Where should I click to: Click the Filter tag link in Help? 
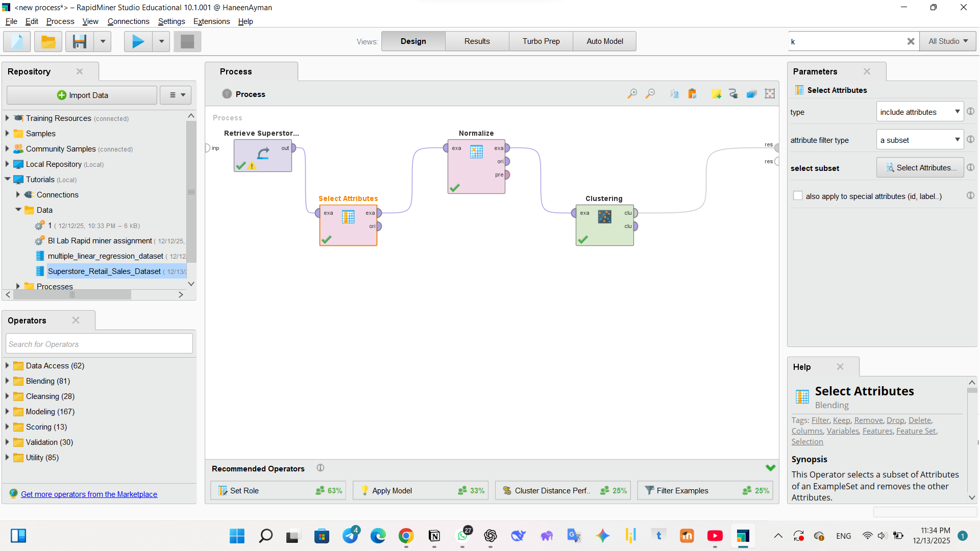pos(820,420)
